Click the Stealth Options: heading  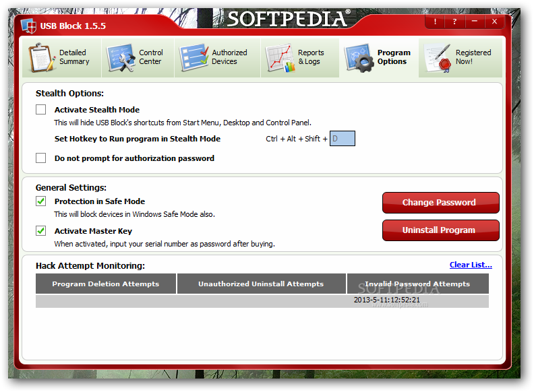(x=69, y=93)
